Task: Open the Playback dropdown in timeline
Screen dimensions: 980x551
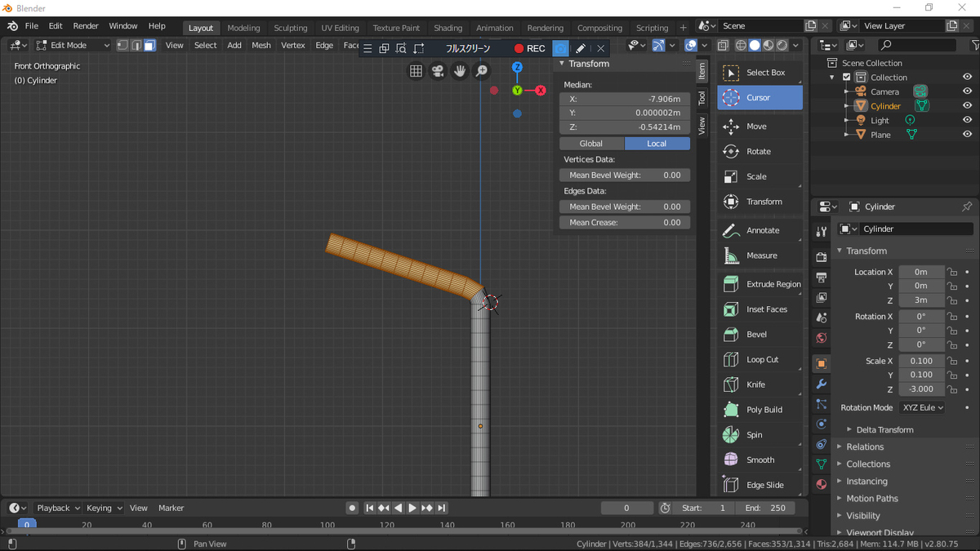Action: click(x=57, y=508)
